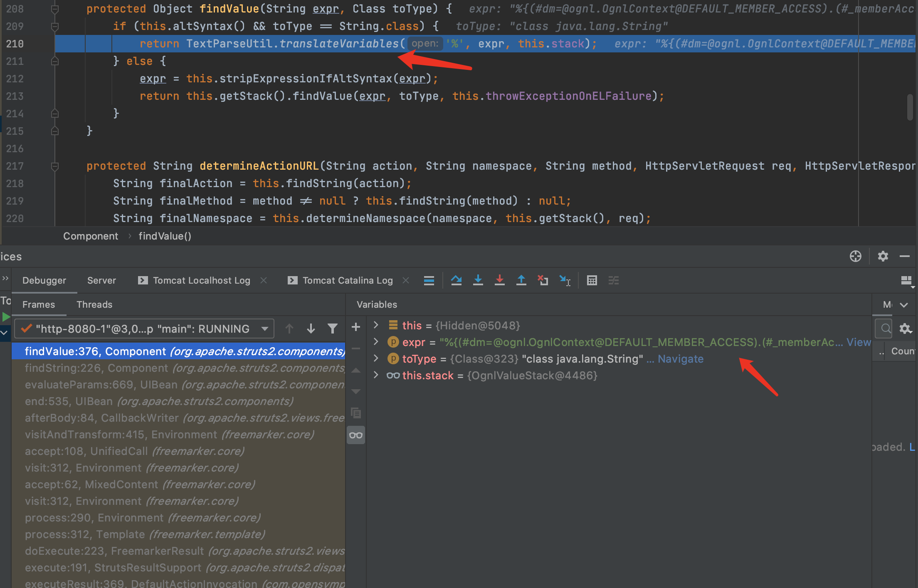Move the watch up with triangle icon
This screenshot has width=918, height=588.
point(356,370)
